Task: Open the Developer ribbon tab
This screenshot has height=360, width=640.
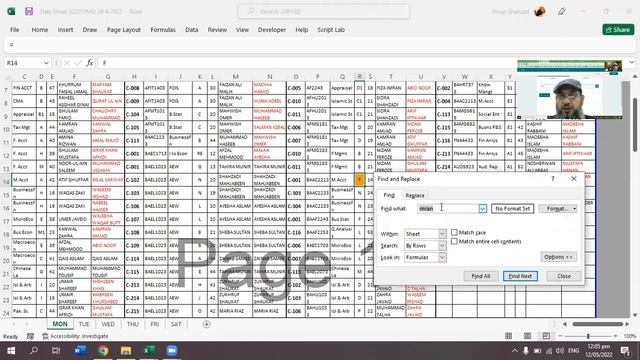Action: 272,30
